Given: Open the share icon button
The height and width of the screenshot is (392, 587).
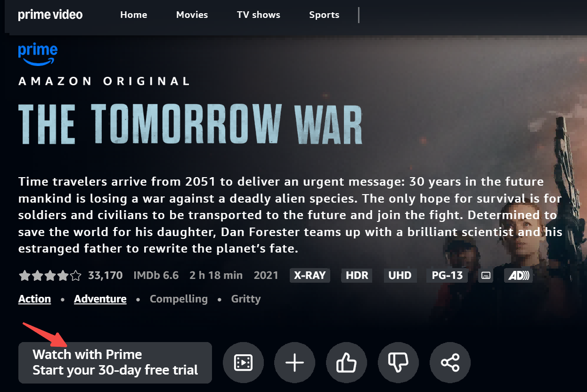Looking at the screenshot, I should pyautogui.click(x=450, y=362).
